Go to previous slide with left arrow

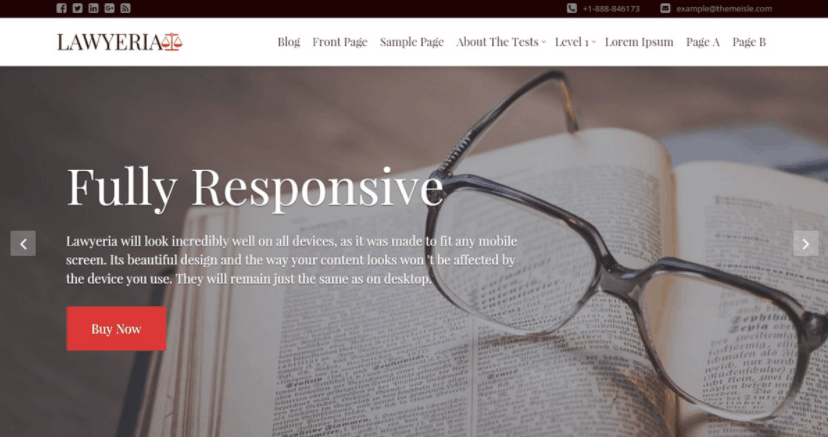(23, 243)
